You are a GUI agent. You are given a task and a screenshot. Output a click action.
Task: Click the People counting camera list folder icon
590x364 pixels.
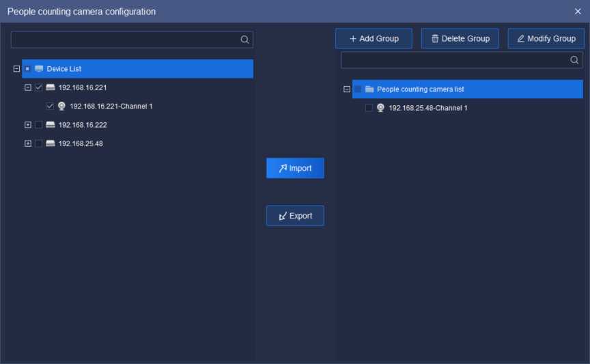click(369, 89)
